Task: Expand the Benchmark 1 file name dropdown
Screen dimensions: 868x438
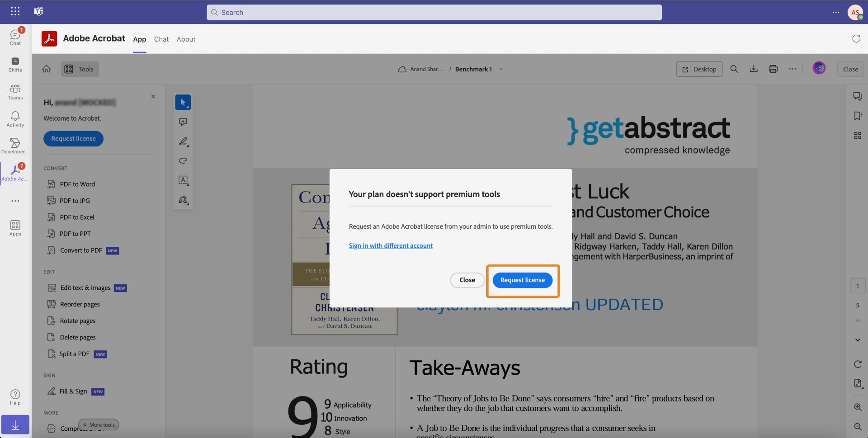Action: [x=501, y=69]
